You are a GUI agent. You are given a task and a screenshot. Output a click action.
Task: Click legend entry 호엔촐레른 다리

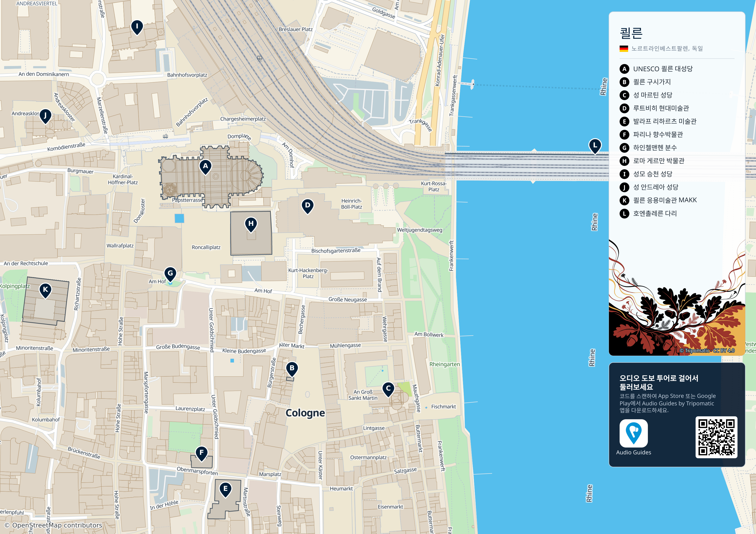tap(648, 213)
